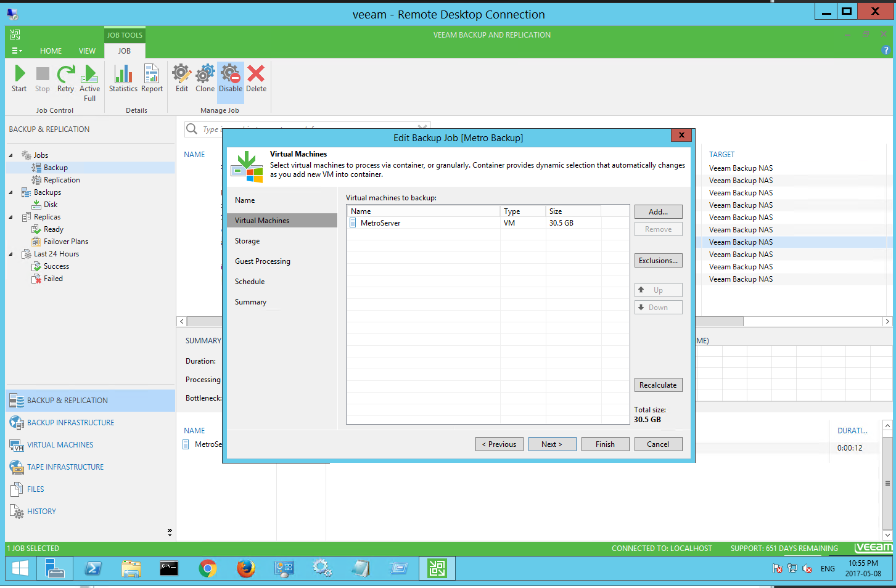
Task: Click the Start job icon
Action: (x=19, y=78)
